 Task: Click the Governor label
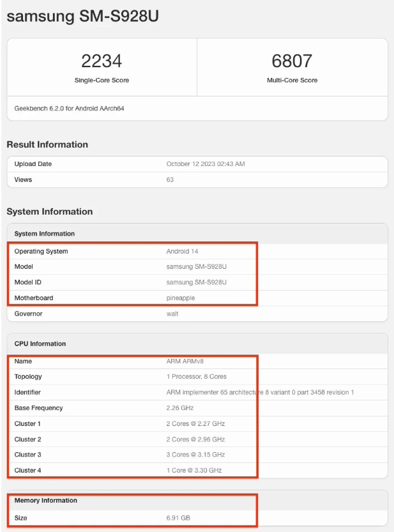click(29, 314)
